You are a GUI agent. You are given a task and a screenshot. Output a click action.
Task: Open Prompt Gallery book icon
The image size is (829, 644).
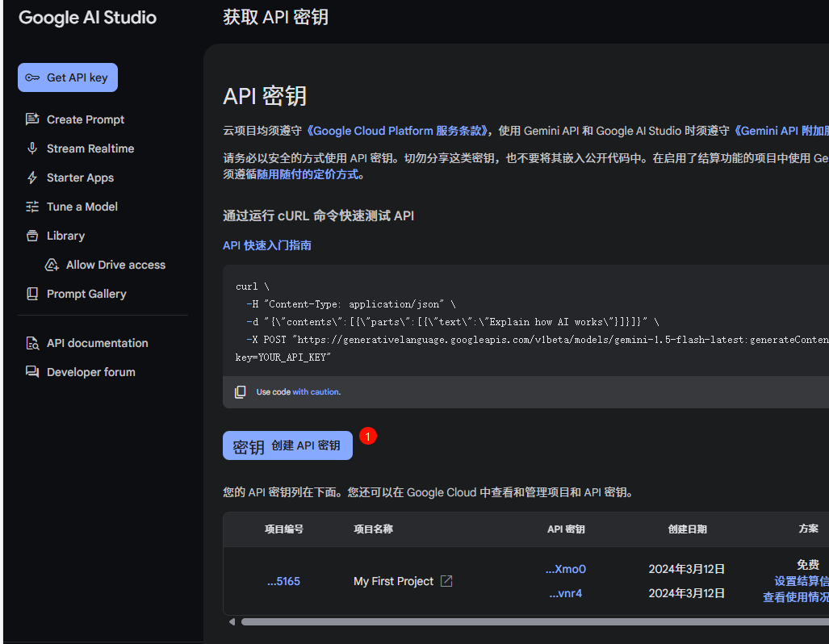[32, 294]
